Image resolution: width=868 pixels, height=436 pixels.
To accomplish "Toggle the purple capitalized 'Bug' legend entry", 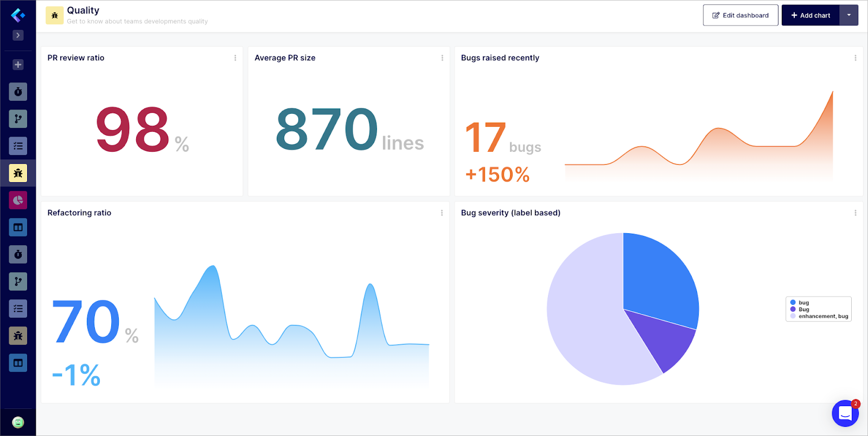I will pos(803,310).
